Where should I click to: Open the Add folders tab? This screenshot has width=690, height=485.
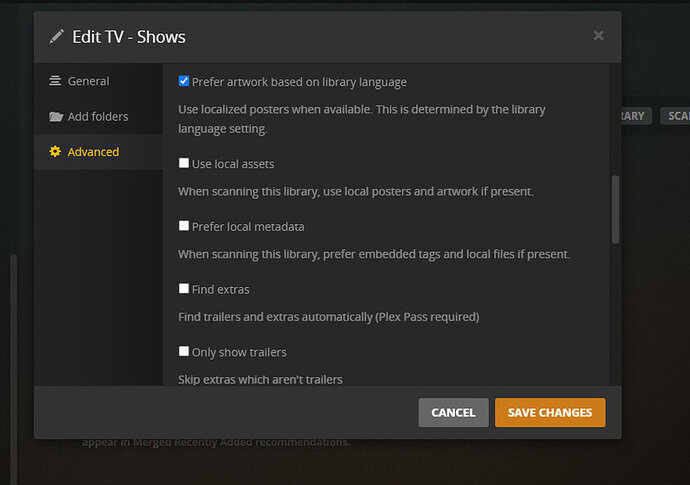tap(98, 116)
